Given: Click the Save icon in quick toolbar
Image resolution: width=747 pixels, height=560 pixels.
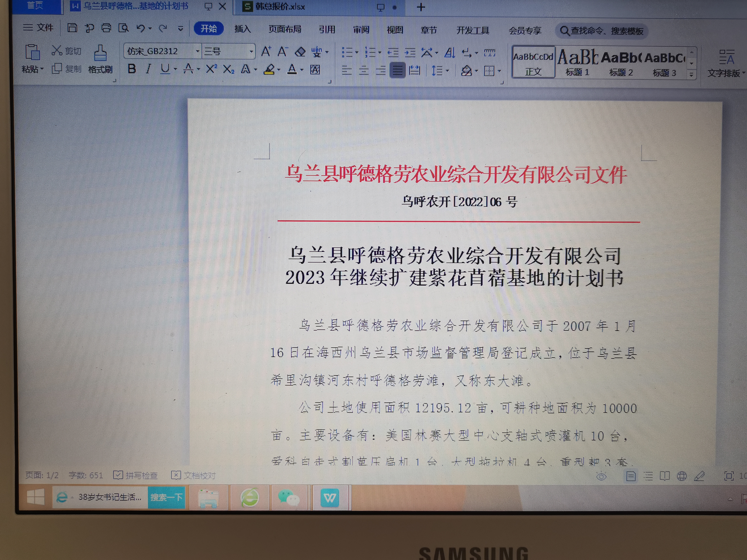Looking at the screenshot, I should [72, 28].
